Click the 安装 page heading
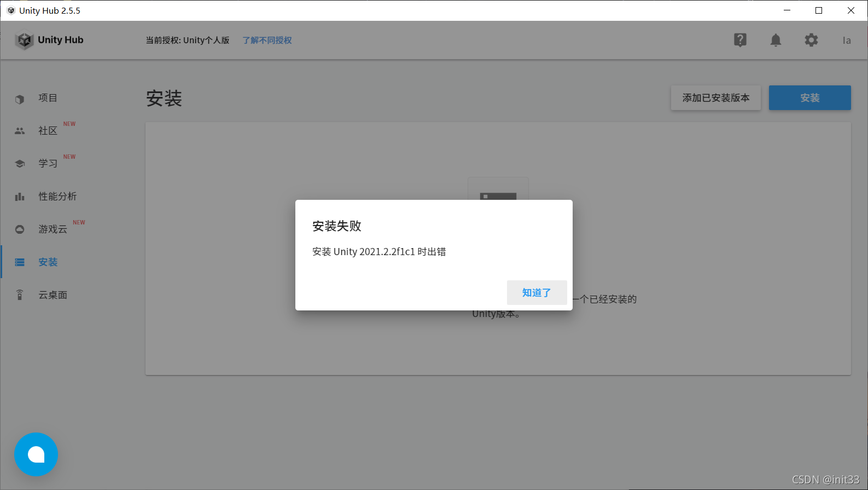The width and height of the screenshot is (868, 490). [x=164, y=98]
